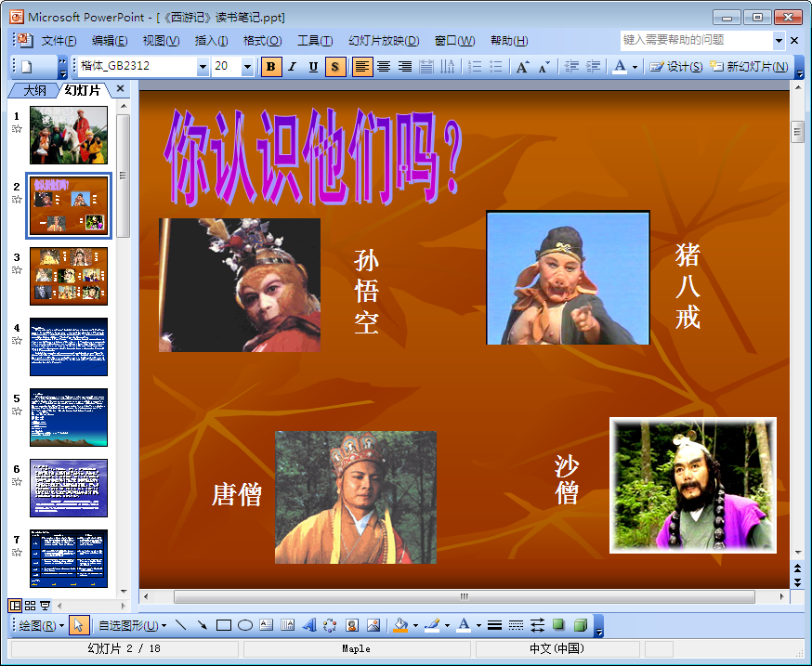Viewport: 812px width, 666px height.
Task: Switch to 大纲 Outline tab
Action: click(34, 90)
